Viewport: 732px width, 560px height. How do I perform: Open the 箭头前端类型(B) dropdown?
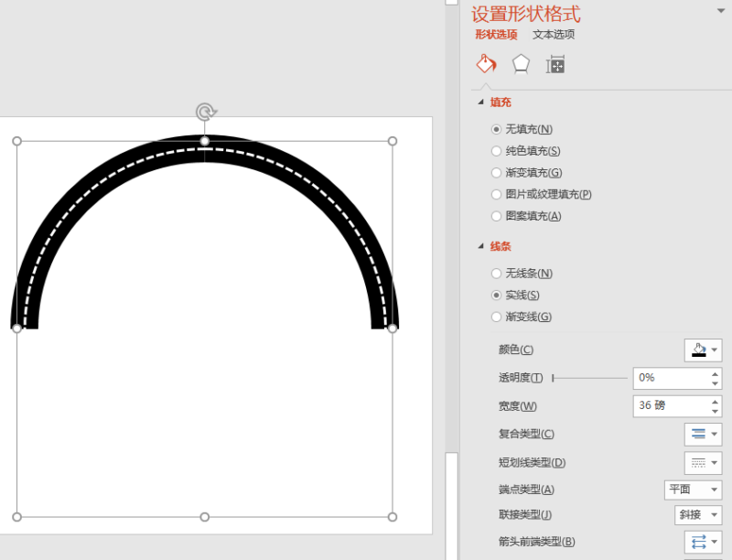(x=703, y=542)
